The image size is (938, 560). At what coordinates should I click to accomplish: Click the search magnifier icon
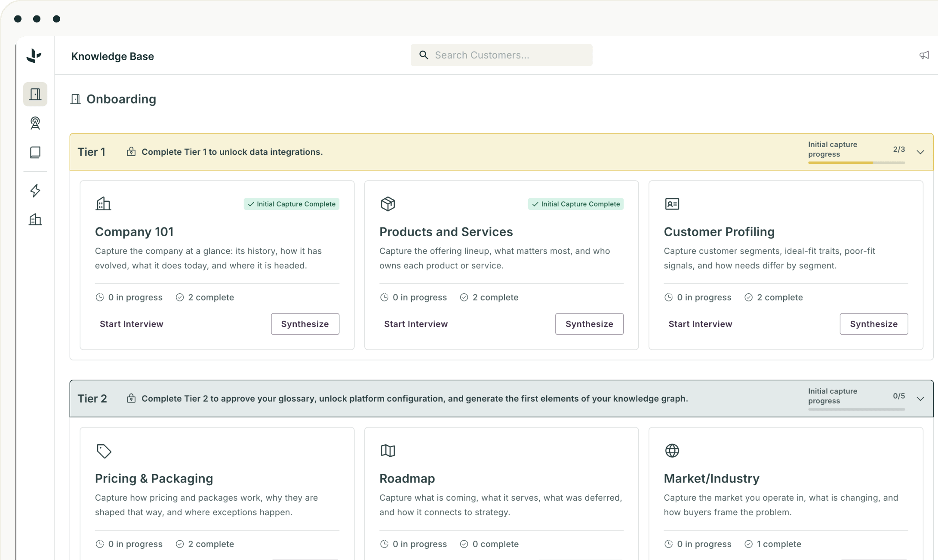click(x=424, y=55)
